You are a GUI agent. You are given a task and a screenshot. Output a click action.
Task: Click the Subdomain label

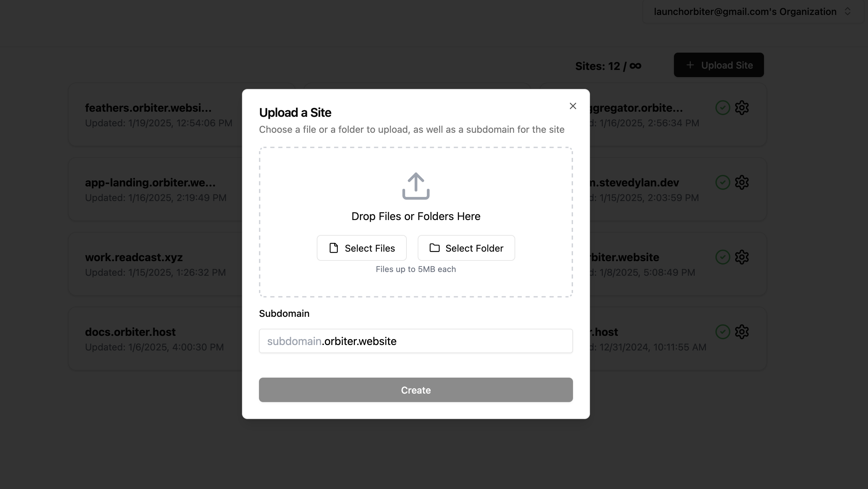tap(284, 313)
